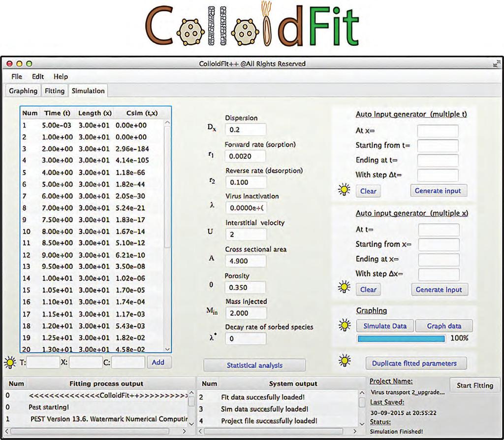Click Generate input for multiple t
This screenshot has width=504, height=440.
tap(438, 191)
